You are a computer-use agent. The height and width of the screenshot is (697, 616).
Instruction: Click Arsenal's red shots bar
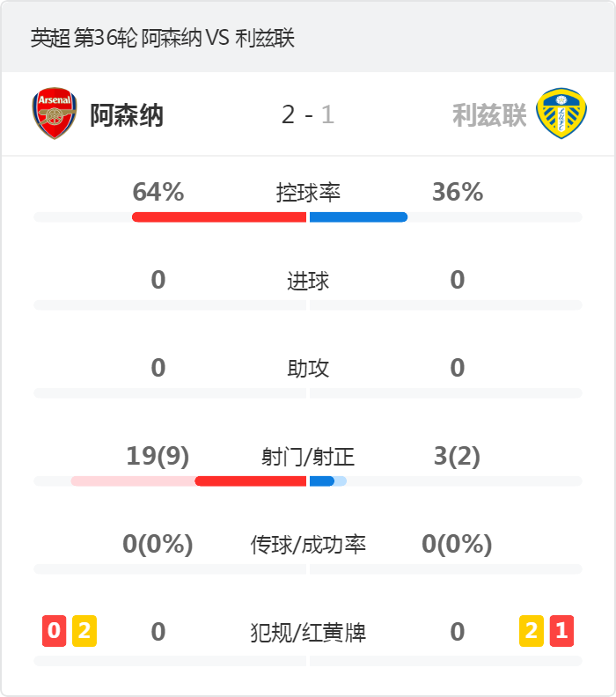(250, 481)
